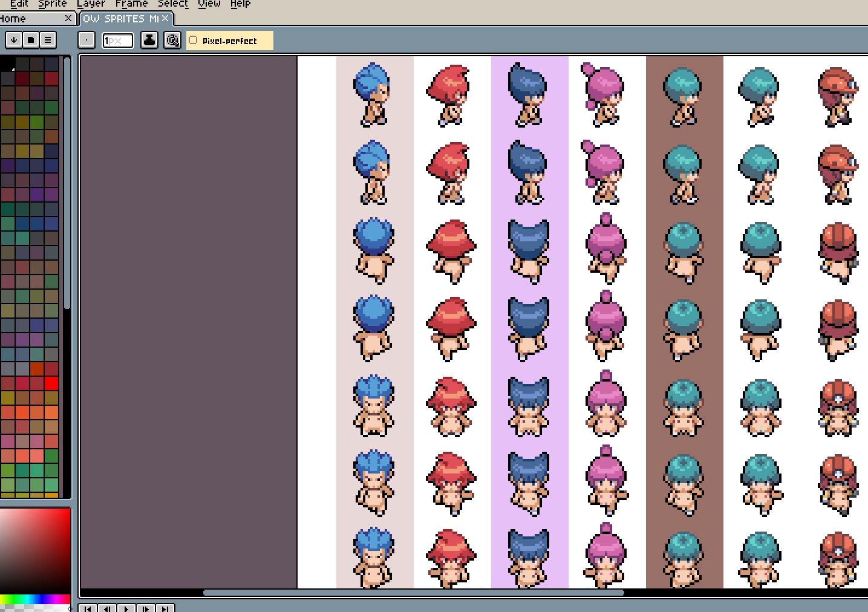The width and height of the screenshot is (868, 612).
Task: Click the top teal-haired sprite on brown column
Action: coord(683,97)
